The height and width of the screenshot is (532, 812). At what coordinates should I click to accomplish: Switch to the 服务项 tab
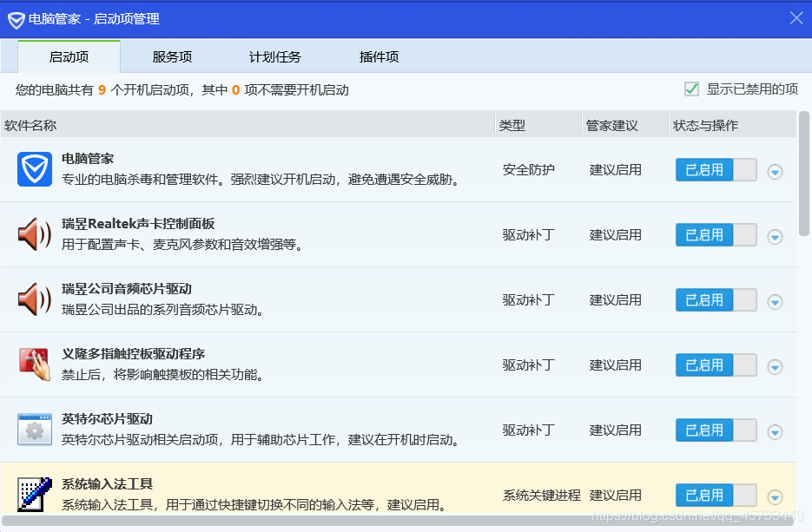point(172,57)
